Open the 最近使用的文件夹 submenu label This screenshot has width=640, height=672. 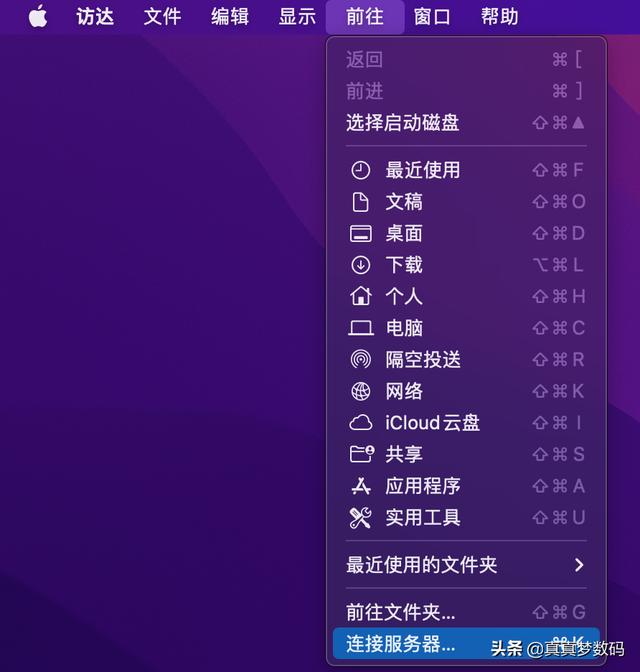(x=421, y=565)
